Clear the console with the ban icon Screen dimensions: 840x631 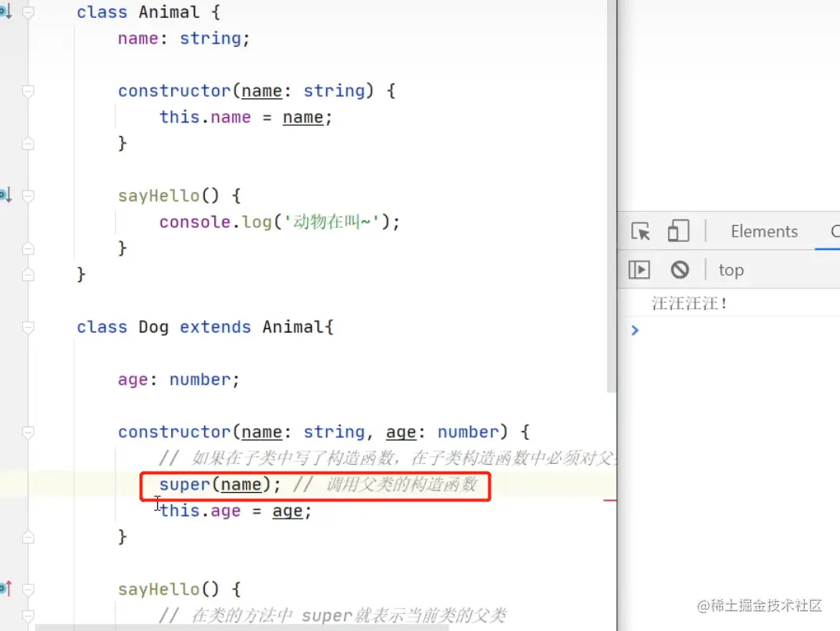coord(680,269)
